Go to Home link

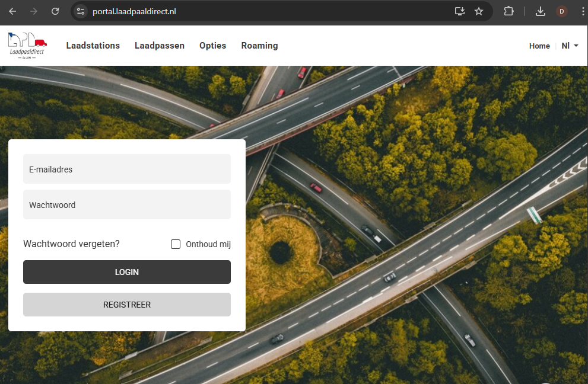pyautogui.click(x=539, y=46)
